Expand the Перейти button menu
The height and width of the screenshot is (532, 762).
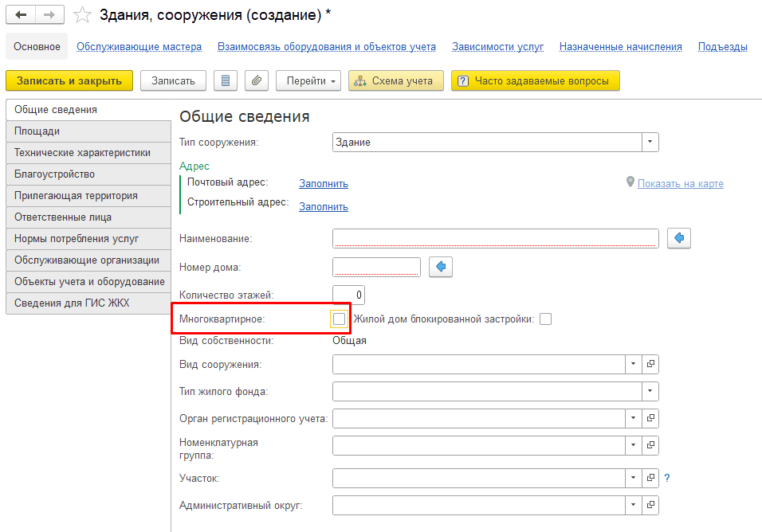pos(308,80)
